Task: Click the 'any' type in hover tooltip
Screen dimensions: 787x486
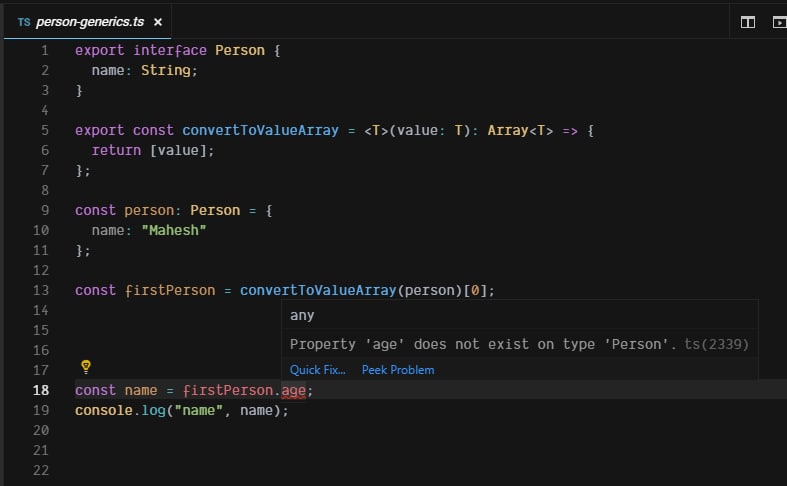Action: (x=302, y=315)
